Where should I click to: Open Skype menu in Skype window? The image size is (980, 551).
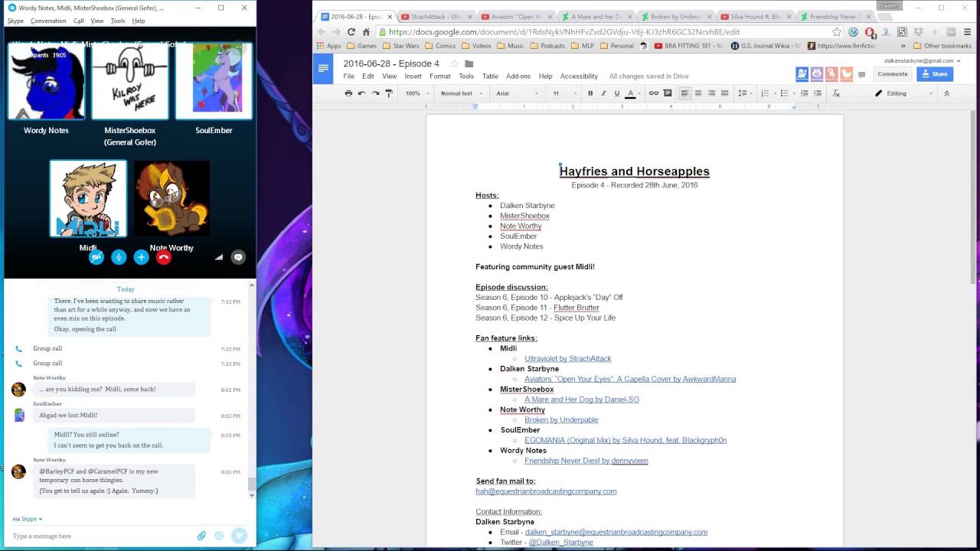click(15, 21)
